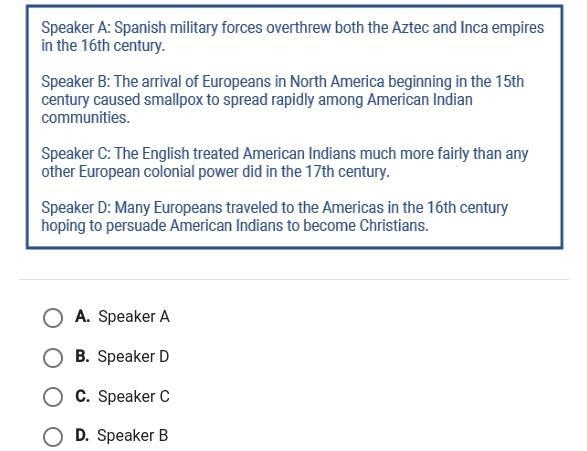Click the bold 'B.' option letter
The width and height of the screenshot is (587, 451).
(82, 356)
